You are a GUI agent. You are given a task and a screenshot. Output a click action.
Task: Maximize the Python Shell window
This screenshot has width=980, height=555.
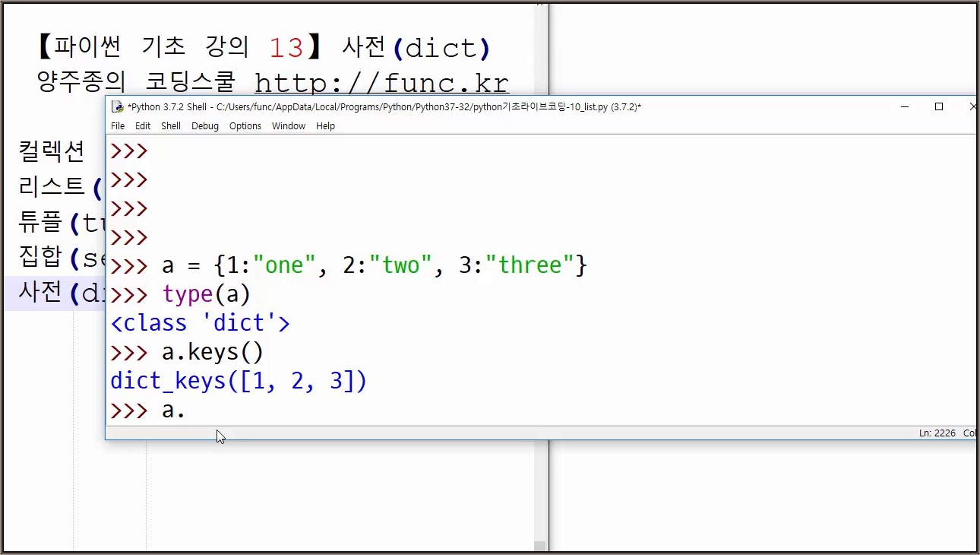pyautogui.click(x=939, y=107)
